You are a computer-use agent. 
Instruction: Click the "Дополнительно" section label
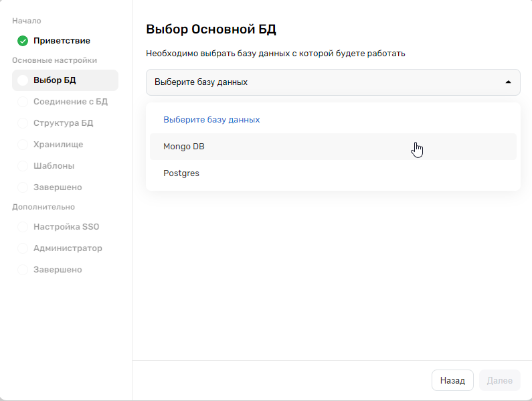pyautogui.click(x=43, y=207)
